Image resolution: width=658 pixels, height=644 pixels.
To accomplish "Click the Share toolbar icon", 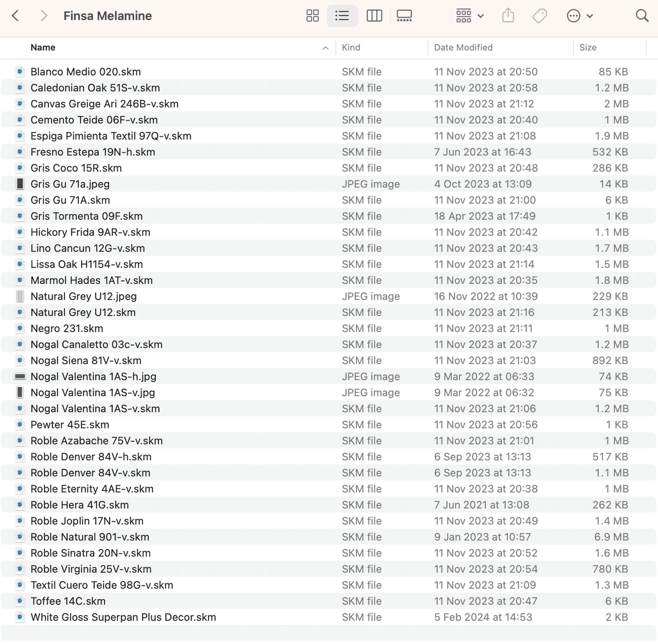I will [508, 16].
